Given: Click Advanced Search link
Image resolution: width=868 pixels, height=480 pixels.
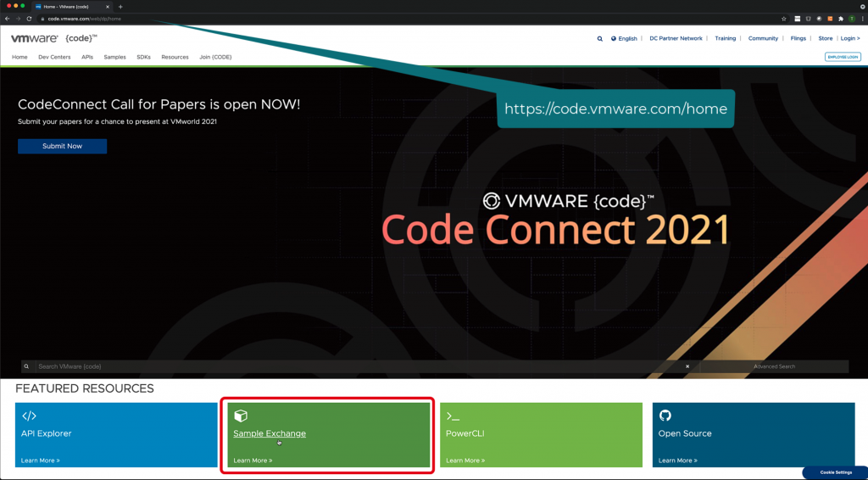Looking at the screenshot, I should [774, 366].
